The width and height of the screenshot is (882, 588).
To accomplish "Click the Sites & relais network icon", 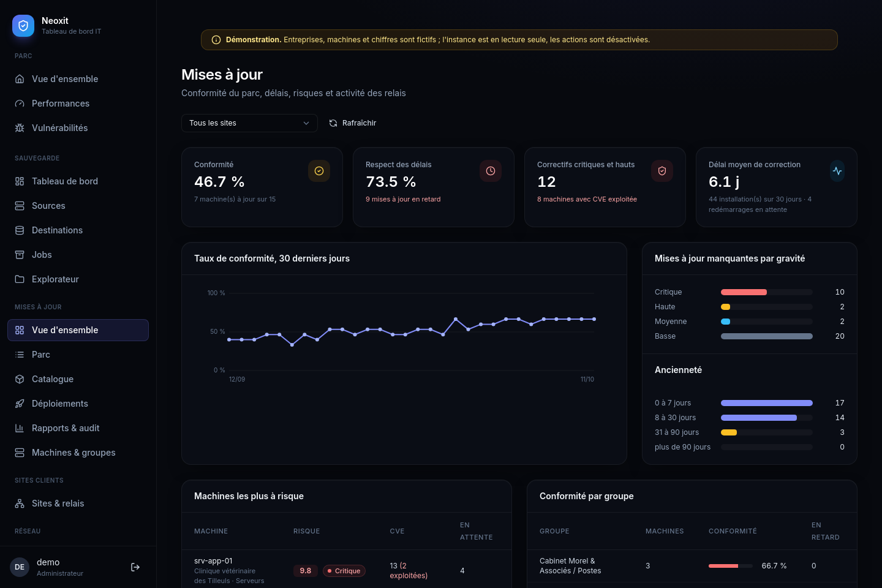I will click(20, 503).
